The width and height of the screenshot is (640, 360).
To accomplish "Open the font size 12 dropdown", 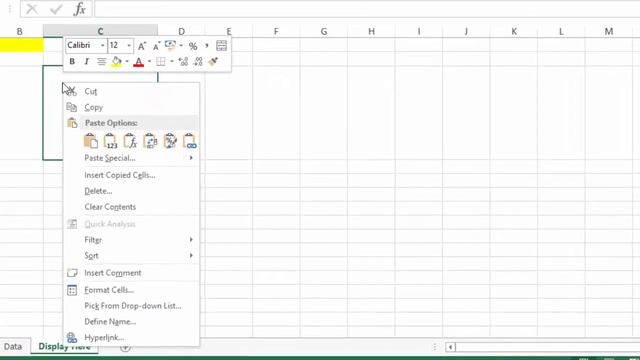I will pyautogui.click(x=129, y=46).
